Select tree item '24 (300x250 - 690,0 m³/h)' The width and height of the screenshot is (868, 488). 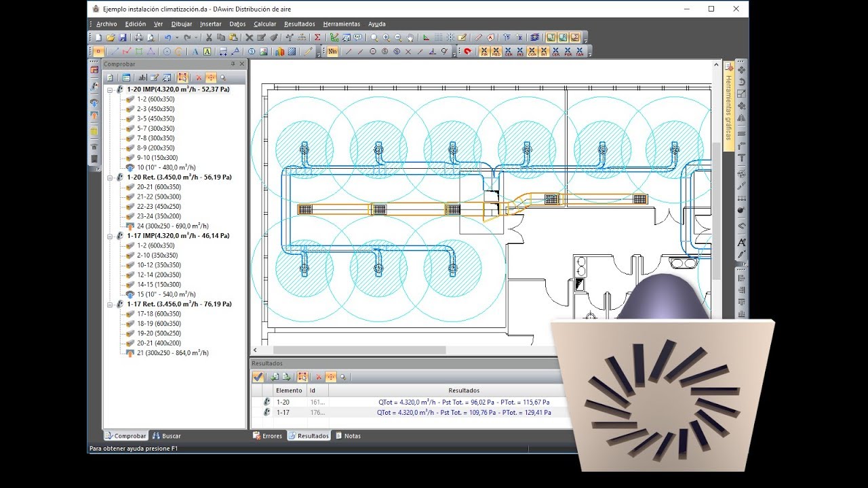click(172, 226)
